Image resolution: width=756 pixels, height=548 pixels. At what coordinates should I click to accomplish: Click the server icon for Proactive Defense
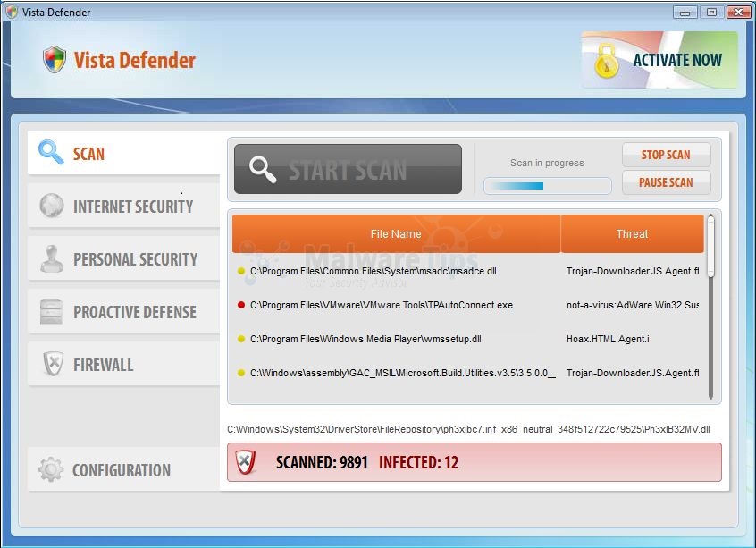[x=52, y=311]
